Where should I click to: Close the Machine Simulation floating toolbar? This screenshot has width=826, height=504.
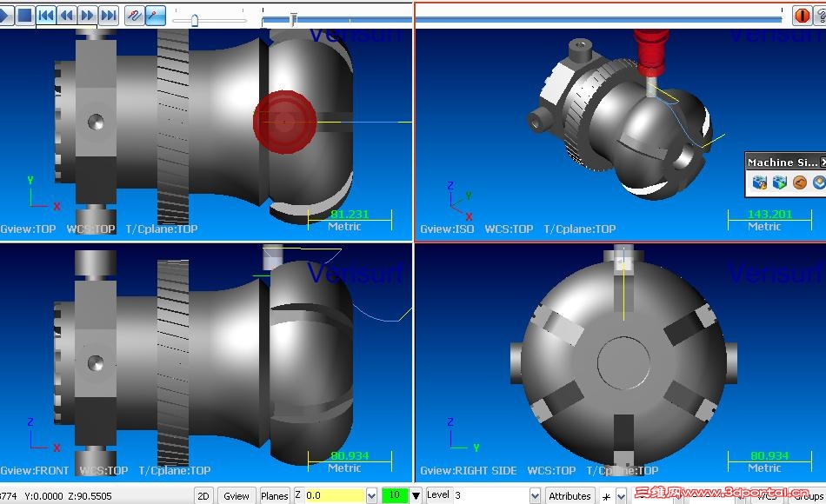point(823,162)
